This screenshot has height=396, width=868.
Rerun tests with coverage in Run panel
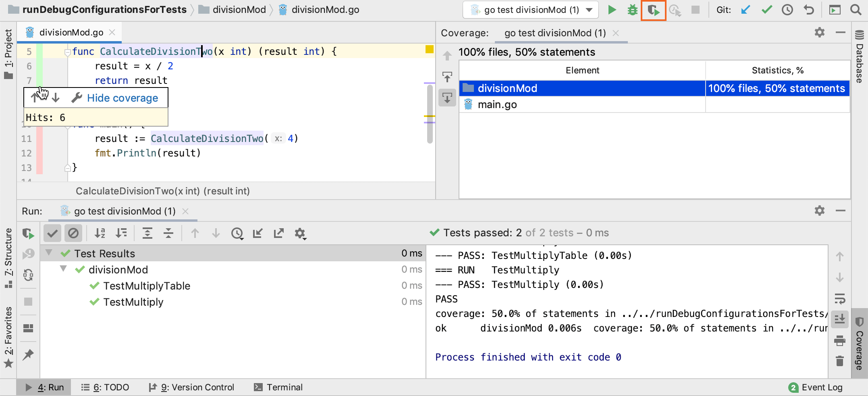tap(28, 234)
